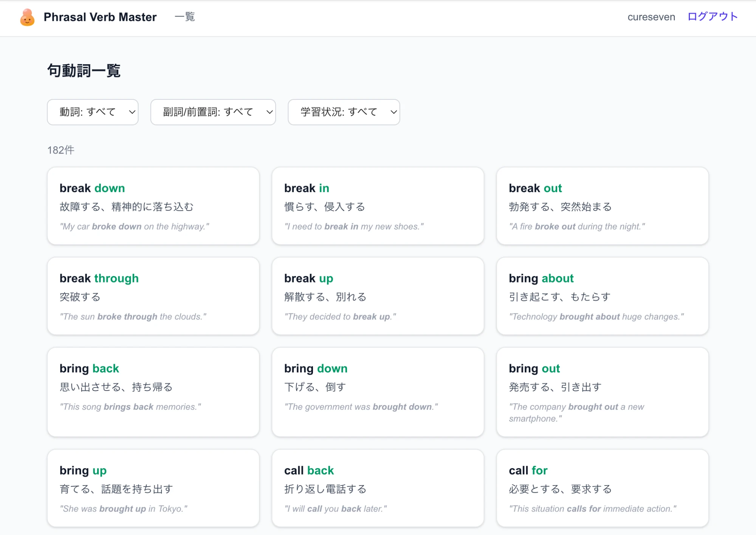Select the call back card
The image size is (756, 535).
378,488
